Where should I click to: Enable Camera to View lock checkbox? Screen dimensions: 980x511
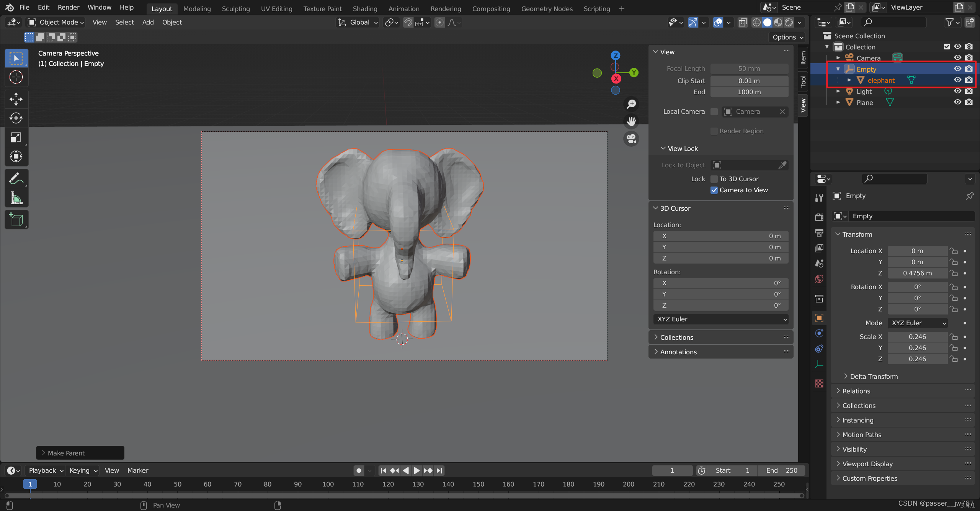[714, 189]
